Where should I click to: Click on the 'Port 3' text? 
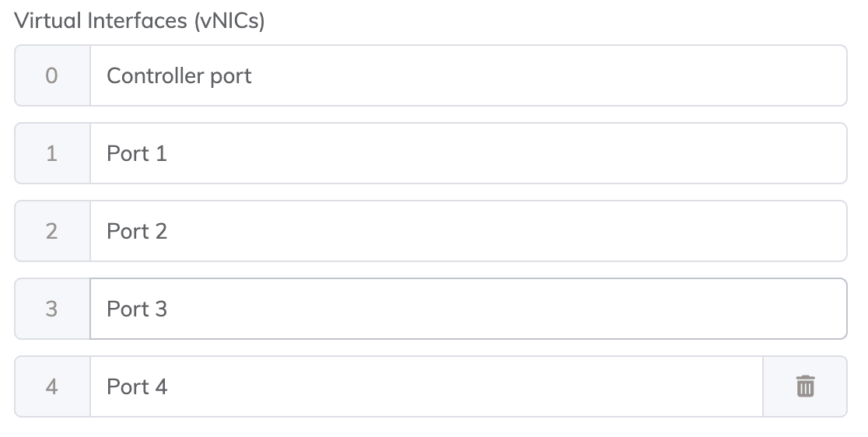pyautogui.click(x=137, y=309)
